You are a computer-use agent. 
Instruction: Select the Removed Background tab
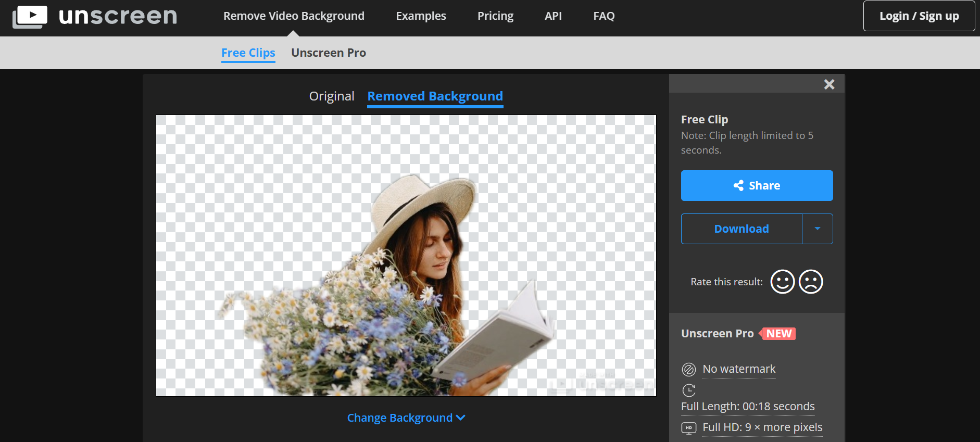435,96
